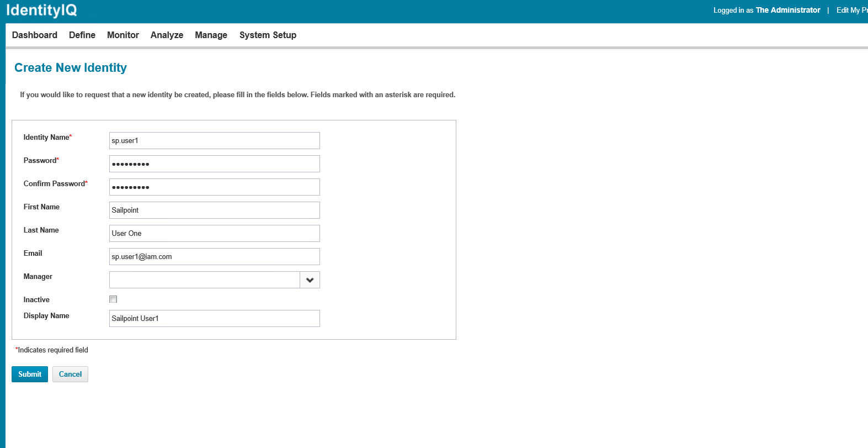Viewport: 868px width, 448px height.
Task: Click the Identity Name label
Action: point(47,137)
